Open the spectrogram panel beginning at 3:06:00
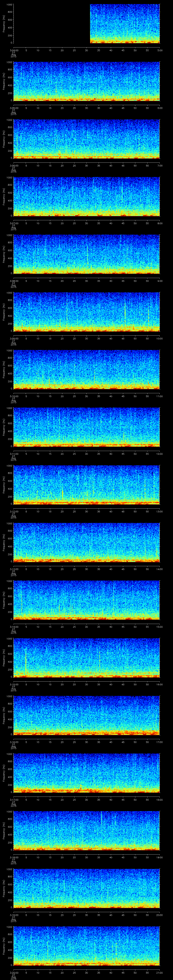This screenshot has height=980, width=173. pos(86,139)
